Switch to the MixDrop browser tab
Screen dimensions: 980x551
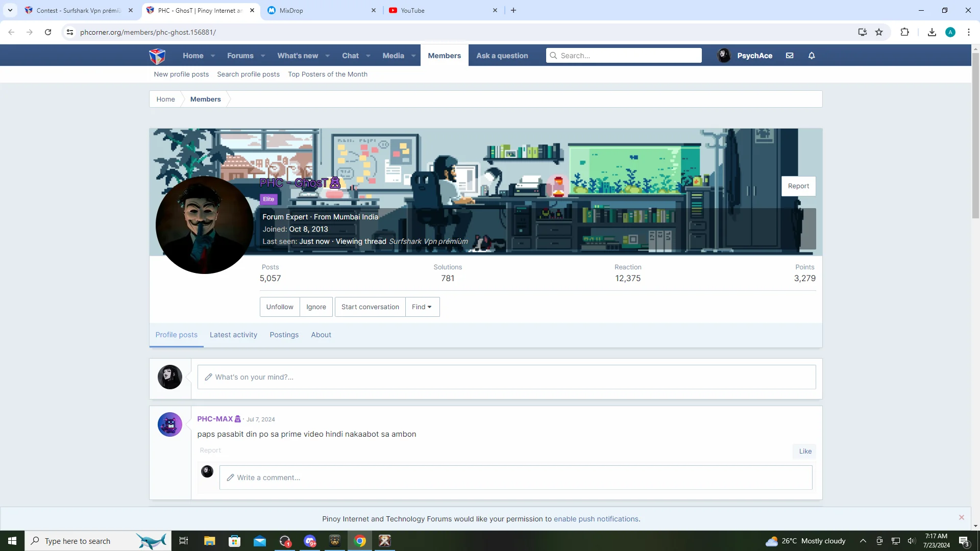322,10
